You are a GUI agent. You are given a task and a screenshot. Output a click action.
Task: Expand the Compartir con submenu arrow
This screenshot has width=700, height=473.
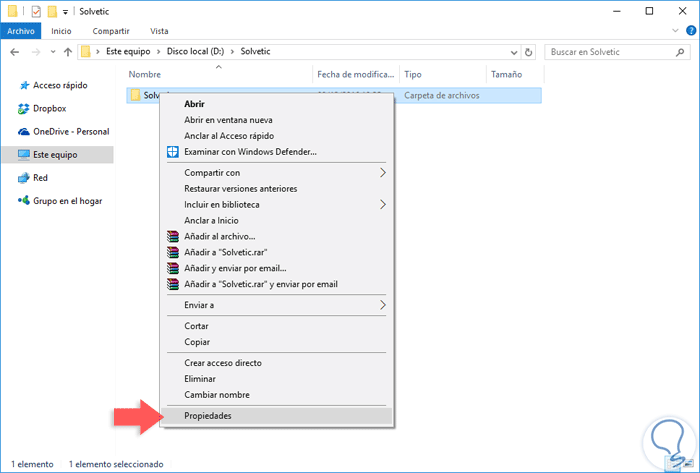coord(382,172)
